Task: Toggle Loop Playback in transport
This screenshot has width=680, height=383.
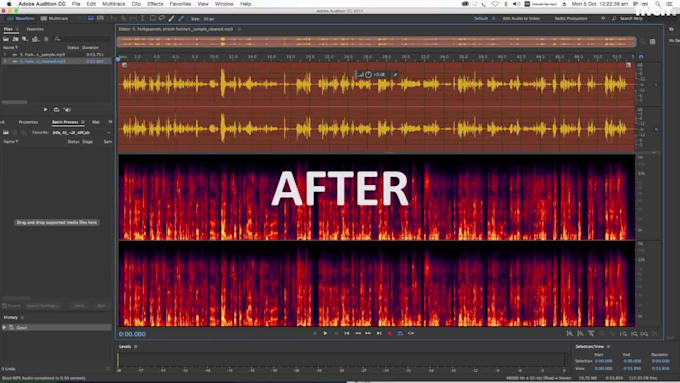Action: (400, 334)
